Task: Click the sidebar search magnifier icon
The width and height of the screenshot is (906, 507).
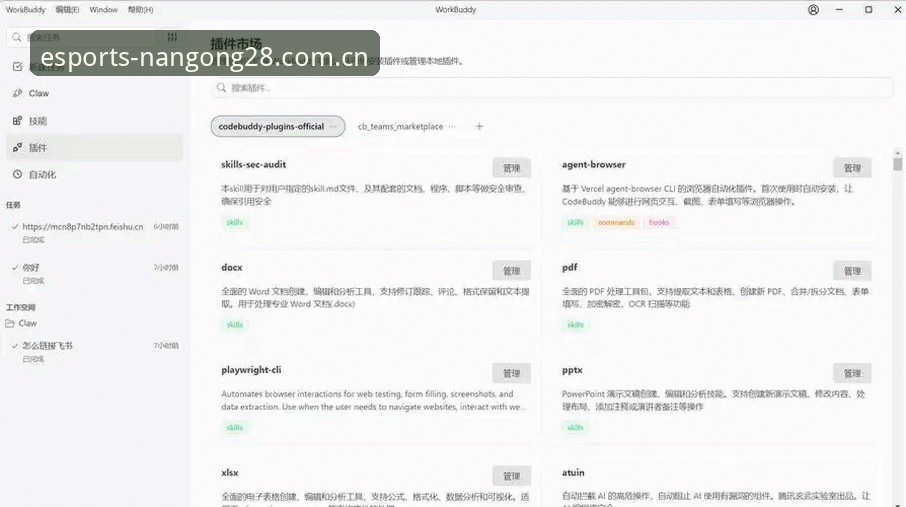Action: 17,37
